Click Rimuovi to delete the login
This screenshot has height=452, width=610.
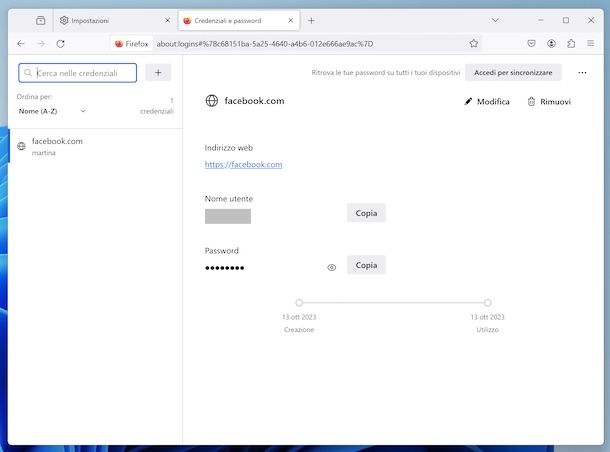click(549, 102)
